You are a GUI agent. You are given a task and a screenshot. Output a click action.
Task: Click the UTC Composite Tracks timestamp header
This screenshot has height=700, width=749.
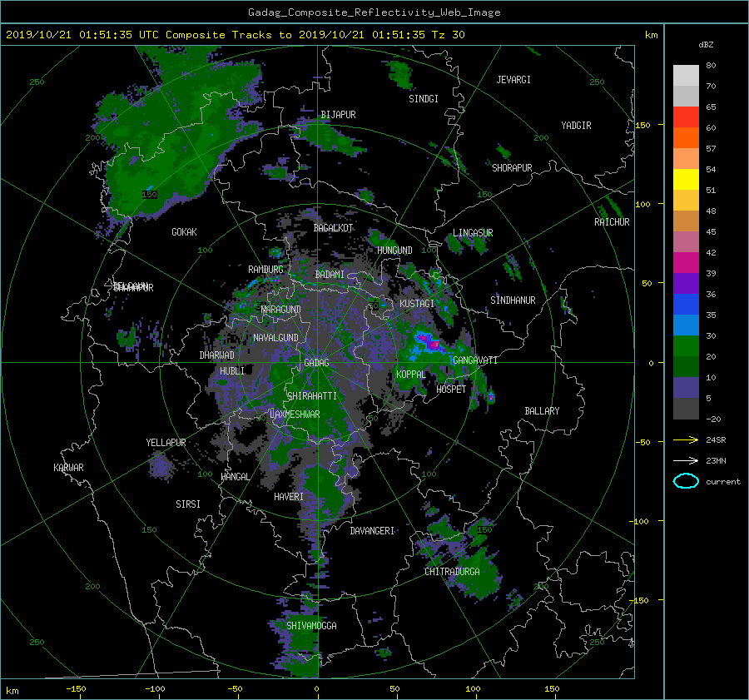235,35
